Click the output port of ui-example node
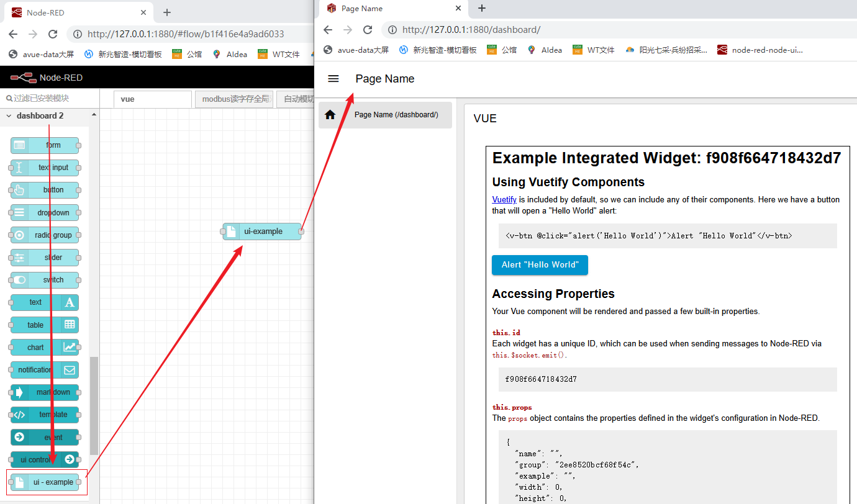Viewport: 857px width, 504px height. (x=301, y=232)
